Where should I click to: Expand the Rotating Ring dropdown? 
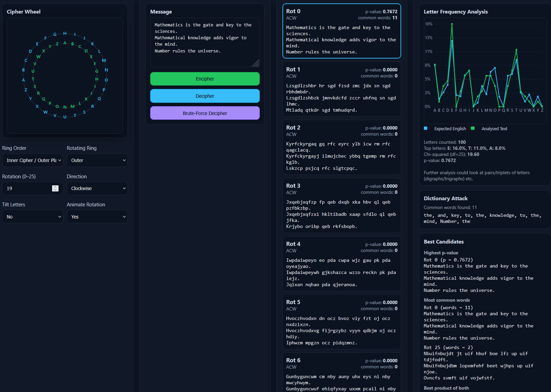(x=97, y=160)
